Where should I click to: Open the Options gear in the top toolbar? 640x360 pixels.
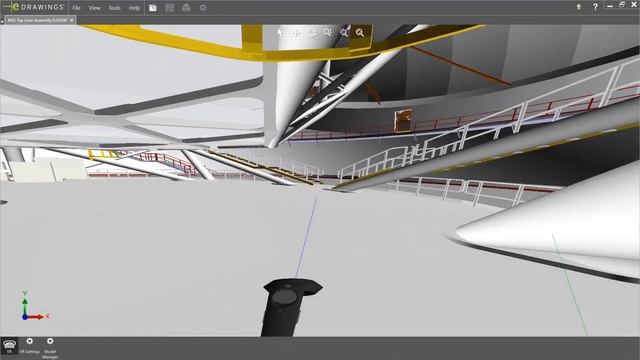coord(203,8)
